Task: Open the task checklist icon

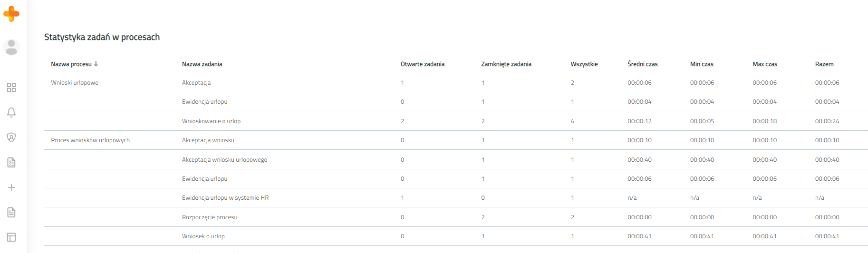Action: point(11,163)
